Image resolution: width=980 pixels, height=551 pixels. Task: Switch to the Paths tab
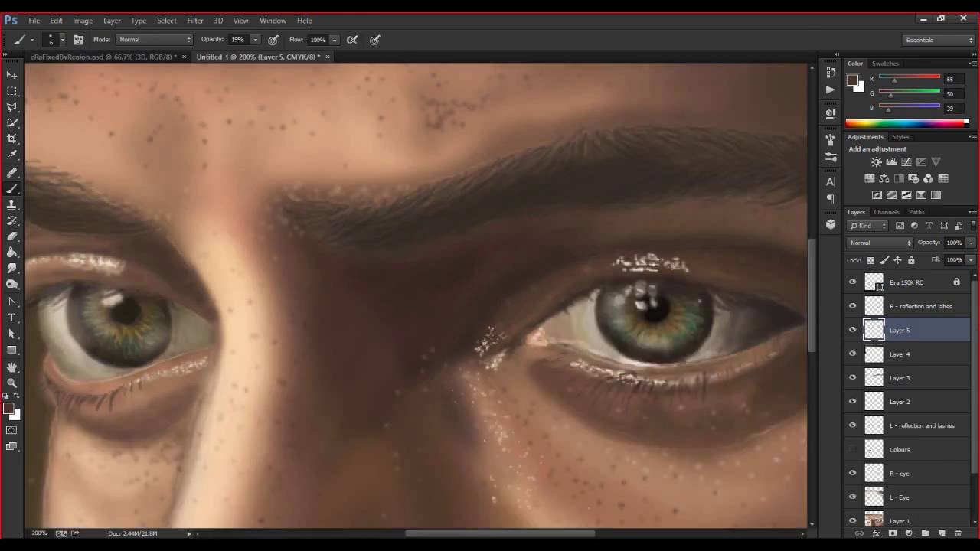[x=916, y=212]
